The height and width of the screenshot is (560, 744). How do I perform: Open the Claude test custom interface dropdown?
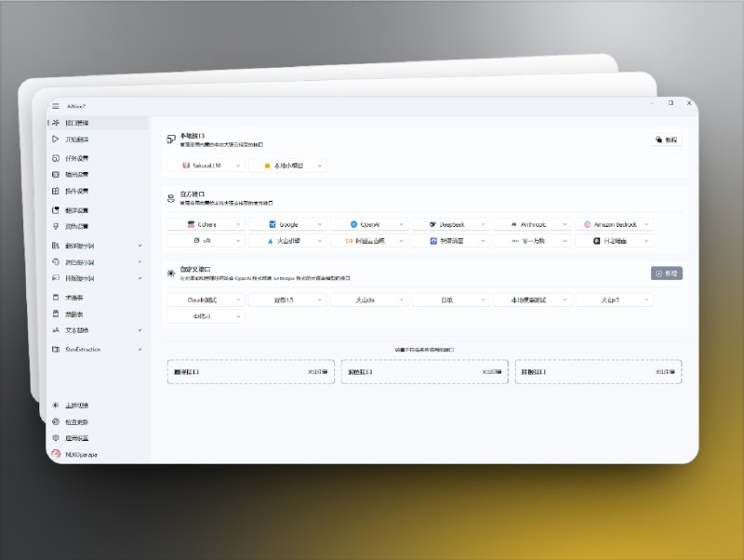point(206,300)
